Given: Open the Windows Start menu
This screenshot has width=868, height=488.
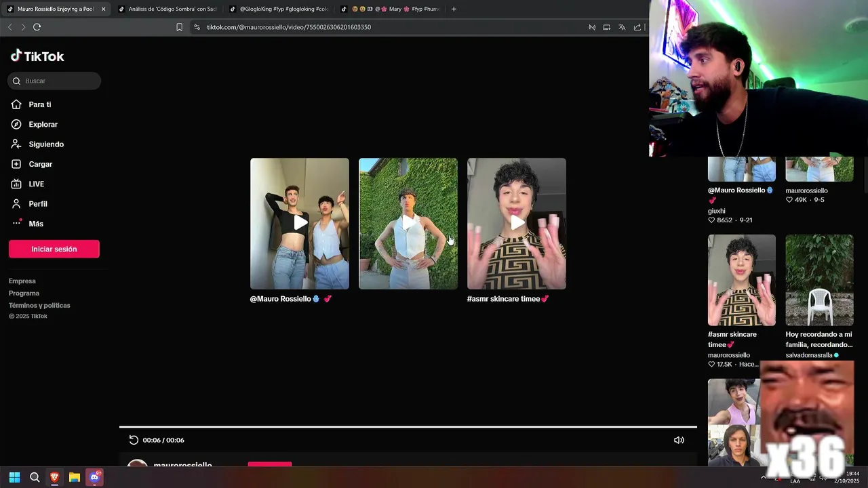Looking at the screenshot, I should (14, 477).
